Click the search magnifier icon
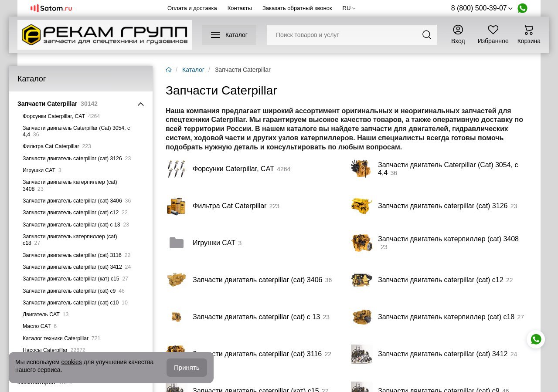This screenshot has height=392, width=558. pos(426,35)
